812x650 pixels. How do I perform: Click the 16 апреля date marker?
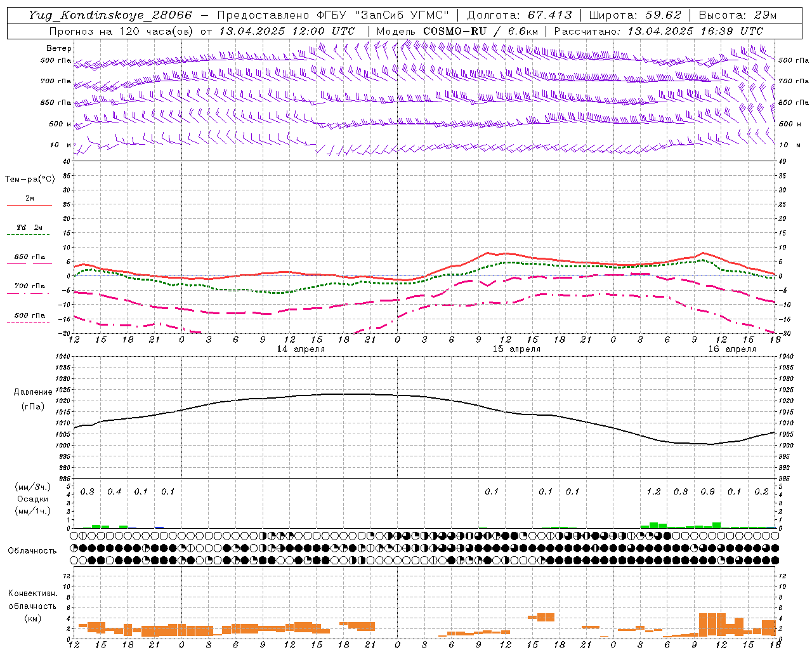[732, 349]
